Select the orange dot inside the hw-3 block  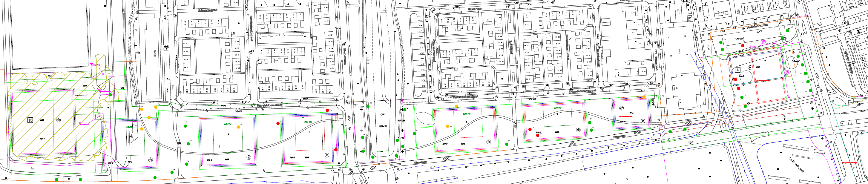[x=238, y=127]
